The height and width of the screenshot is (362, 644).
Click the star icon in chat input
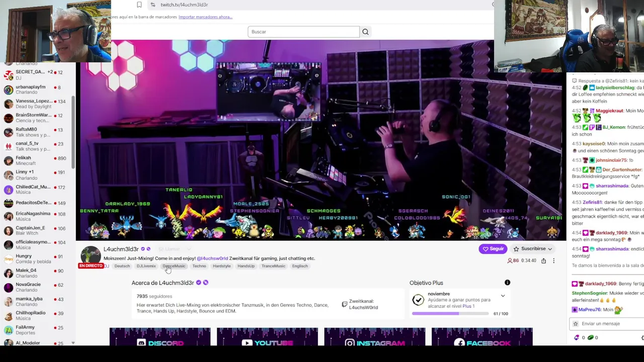click(576, 324)
